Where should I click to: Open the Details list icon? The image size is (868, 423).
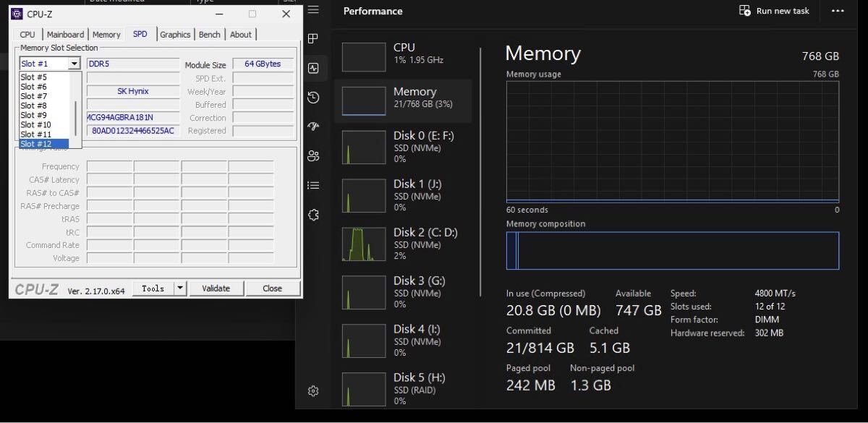313,185
